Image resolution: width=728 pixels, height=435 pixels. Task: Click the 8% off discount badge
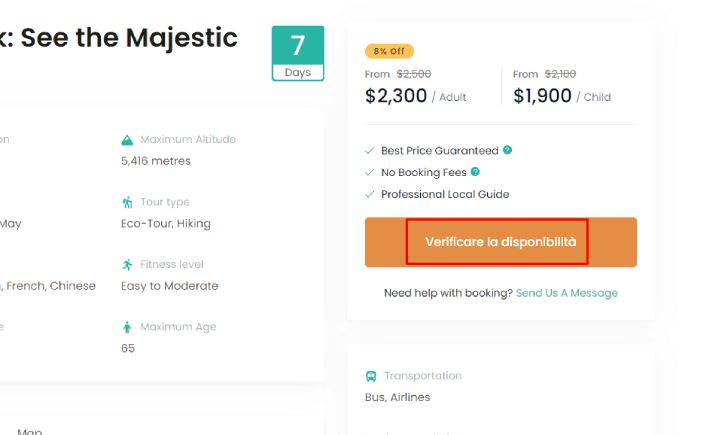[x=389, y=51]
